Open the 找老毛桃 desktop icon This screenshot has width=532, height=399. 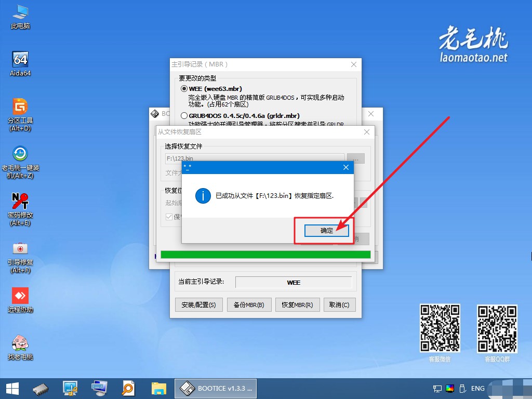[20, 347]
